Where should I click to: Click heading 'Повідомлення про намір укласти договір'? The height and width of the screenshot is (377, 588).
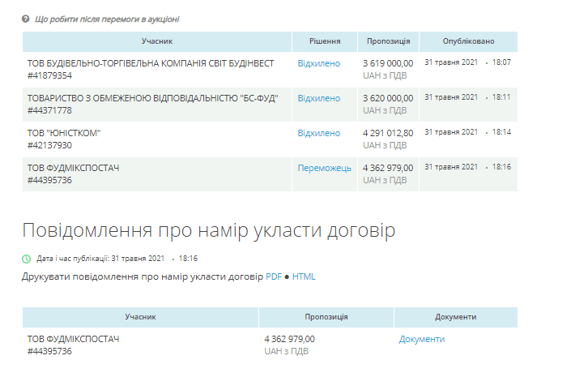[x=209, y=230]
